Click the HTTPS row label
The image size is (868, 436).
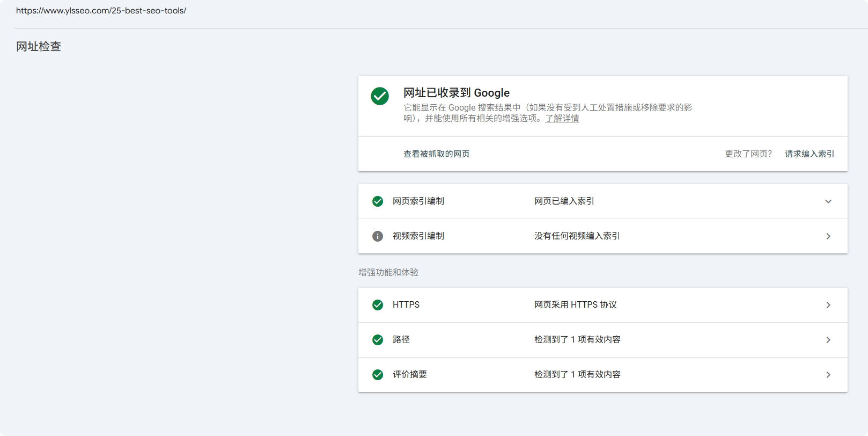click(x=406, y=305)
